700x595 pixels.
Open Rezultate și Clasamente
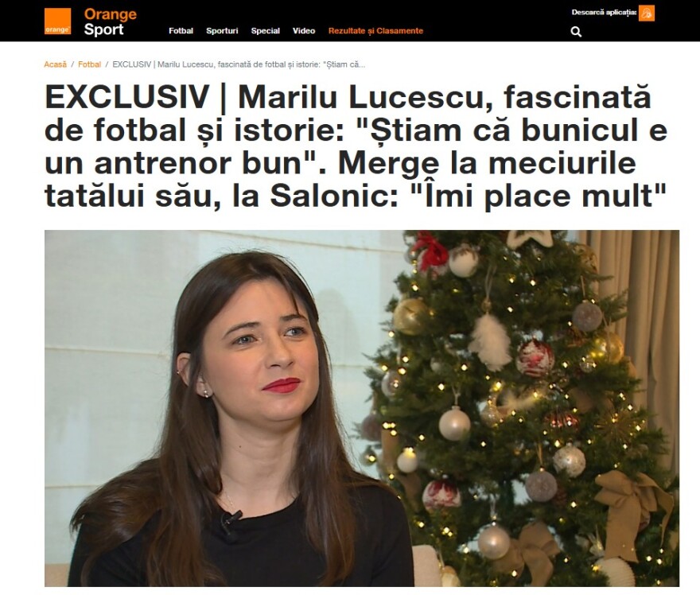tap(375, 31)
